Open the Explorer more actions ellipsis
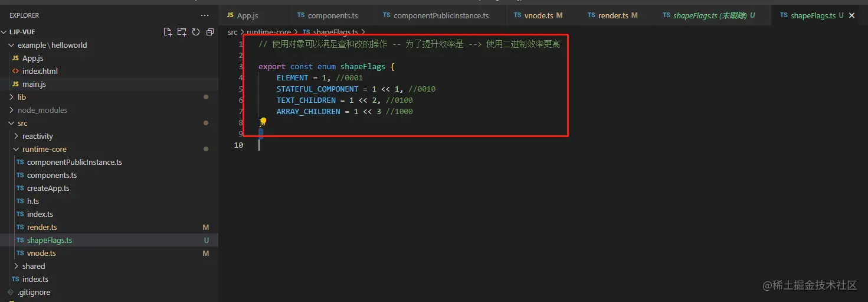 point(205,15)
